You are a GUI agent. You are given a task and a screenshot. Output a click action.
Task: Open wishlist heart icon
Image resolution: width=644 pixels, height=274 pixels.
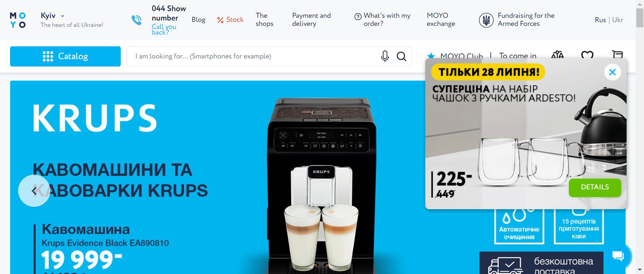(x=587, y=55)
